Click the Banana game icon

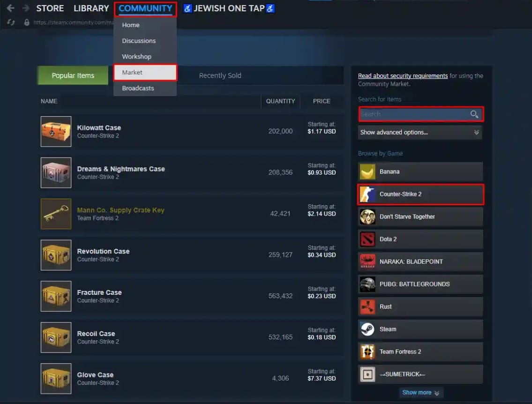coord(367,172)
